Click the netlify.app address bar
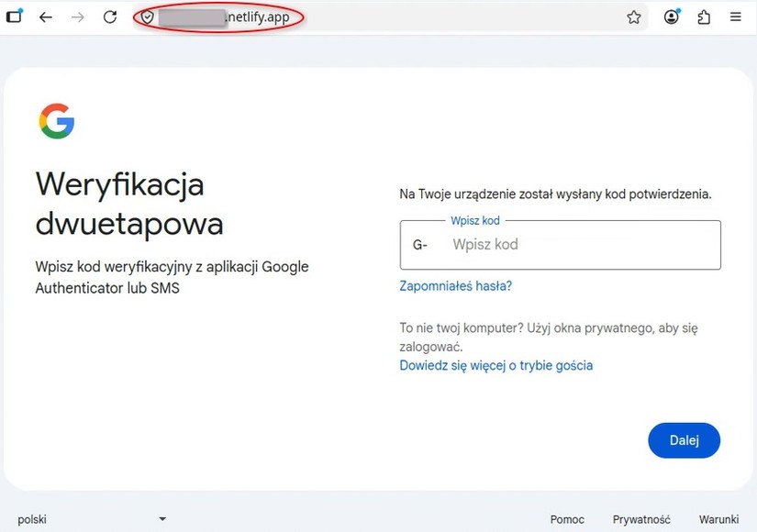 point(390,17)
